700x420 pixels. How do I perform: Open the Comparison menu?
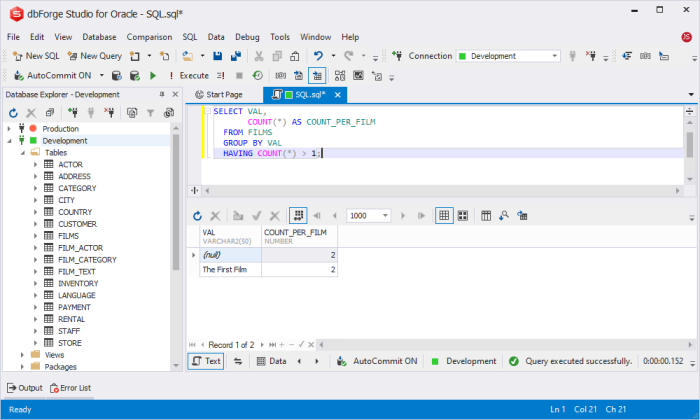[148, 37]
